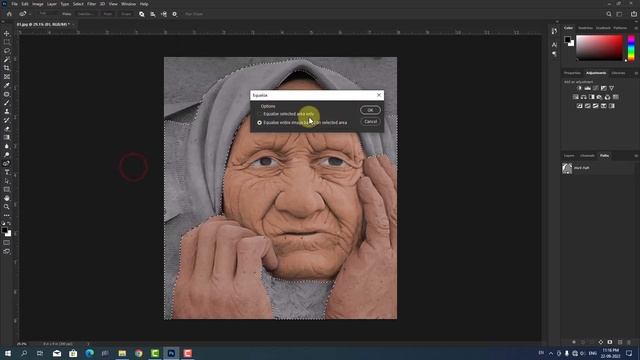
Task: Select the Eraser tool
Action: click(x=7, y=129)
